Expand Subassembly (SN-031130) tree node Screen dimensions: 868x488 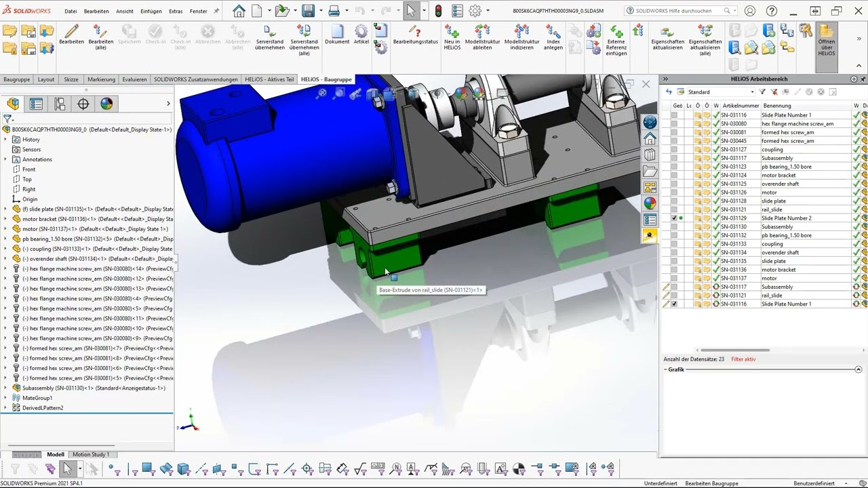tap(5, 388)
